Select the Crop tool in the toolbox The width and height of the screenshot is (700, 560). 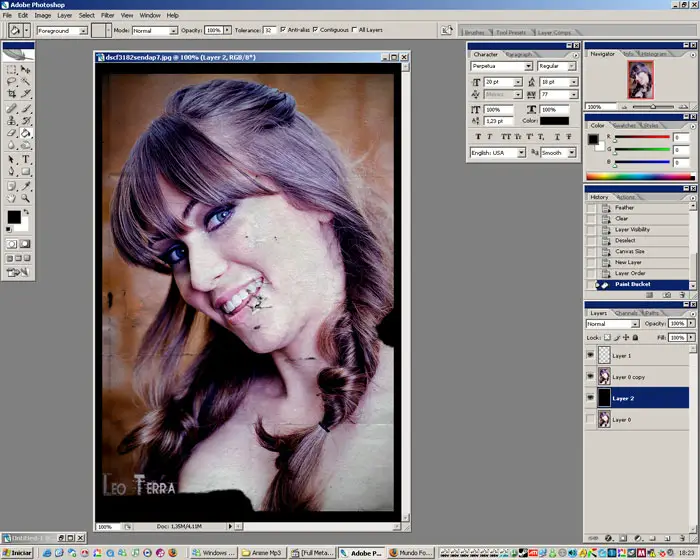pyautogui.click(x=11, y=94)
